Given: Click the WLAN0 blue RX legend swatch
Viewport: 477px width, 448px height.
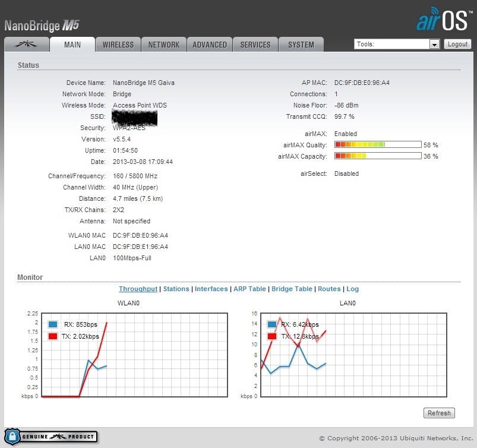Looking at the screenshot, I should coord(53,324).
